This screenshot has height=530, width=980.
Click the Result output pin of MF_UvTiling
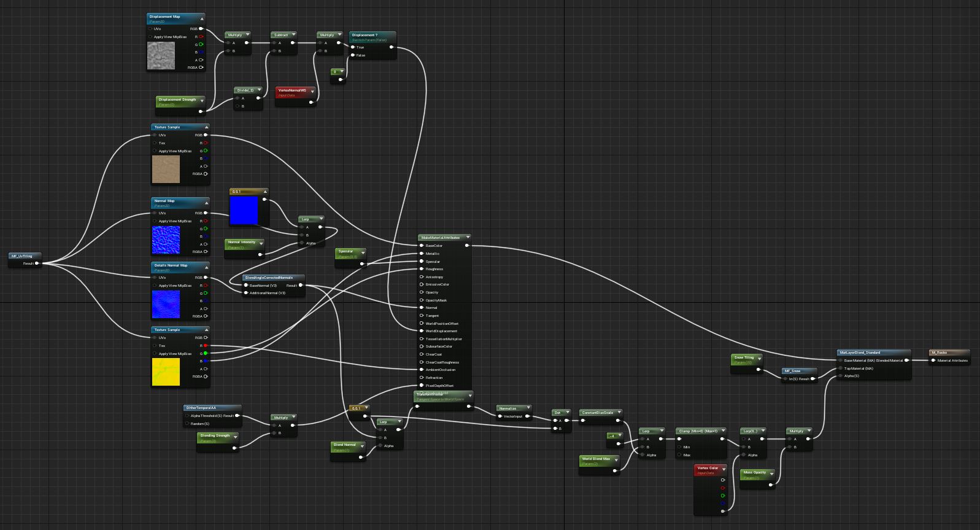click(x=37, y=263)
